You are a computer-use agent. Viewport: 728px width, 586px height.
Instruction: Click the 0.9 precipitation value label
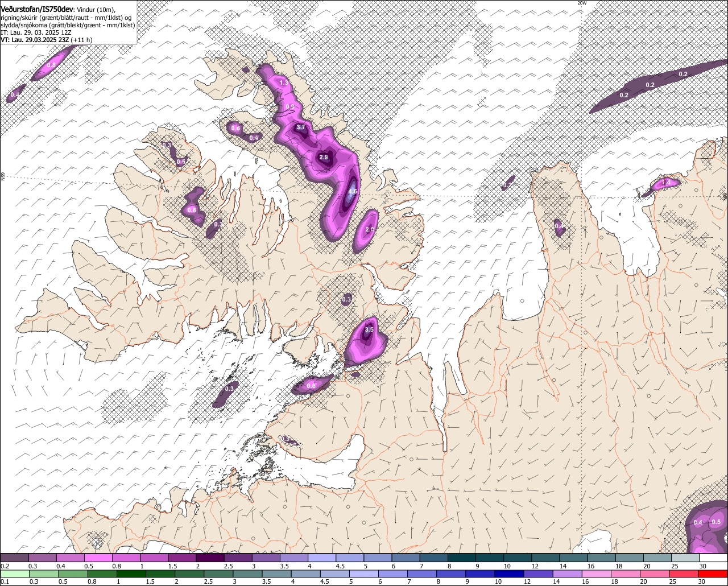[x=290, y=107]
